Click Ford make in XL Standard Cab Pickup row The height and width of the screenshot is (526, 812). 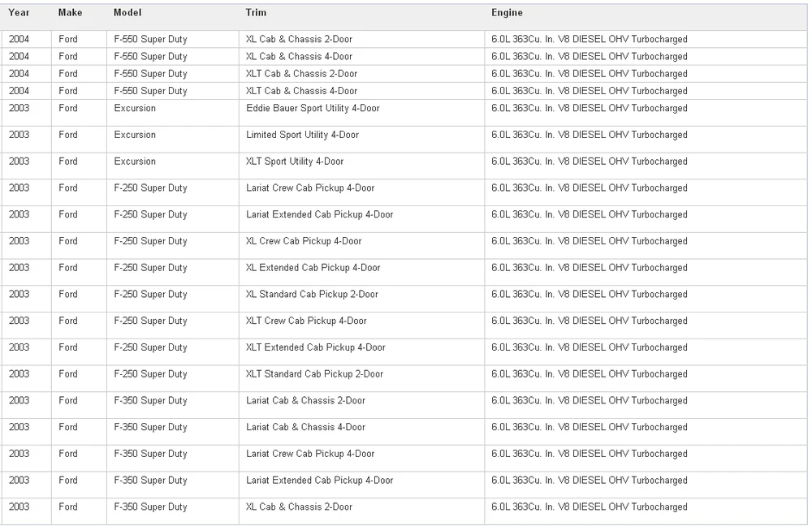68,294
